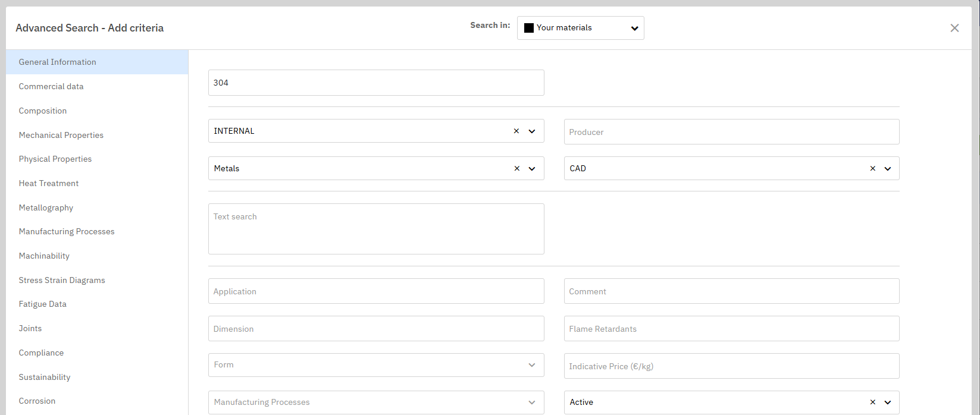Remove the CAD selection using X icon

point(872,169)
